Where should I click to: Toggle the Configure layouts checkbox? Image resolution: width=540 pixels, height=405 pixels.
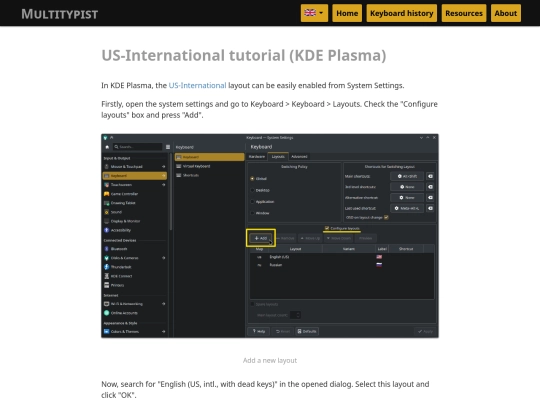[327, 228]
